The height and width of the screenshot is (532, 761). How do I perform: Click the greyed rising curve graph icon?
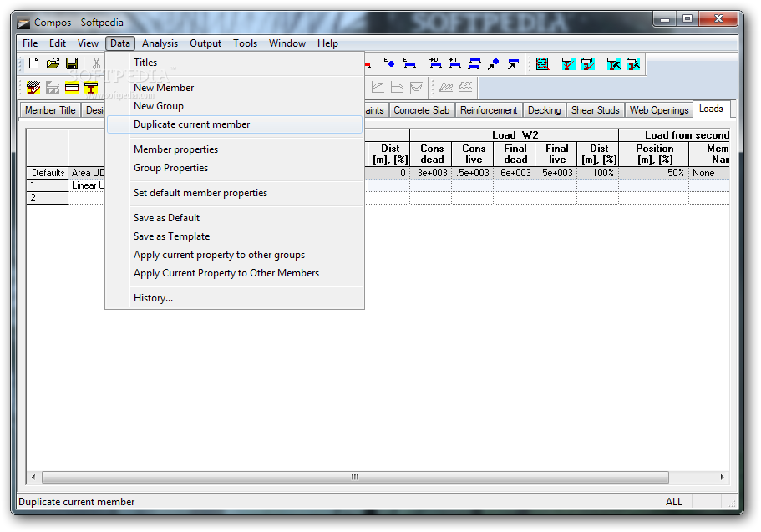(x=378, y=88)
